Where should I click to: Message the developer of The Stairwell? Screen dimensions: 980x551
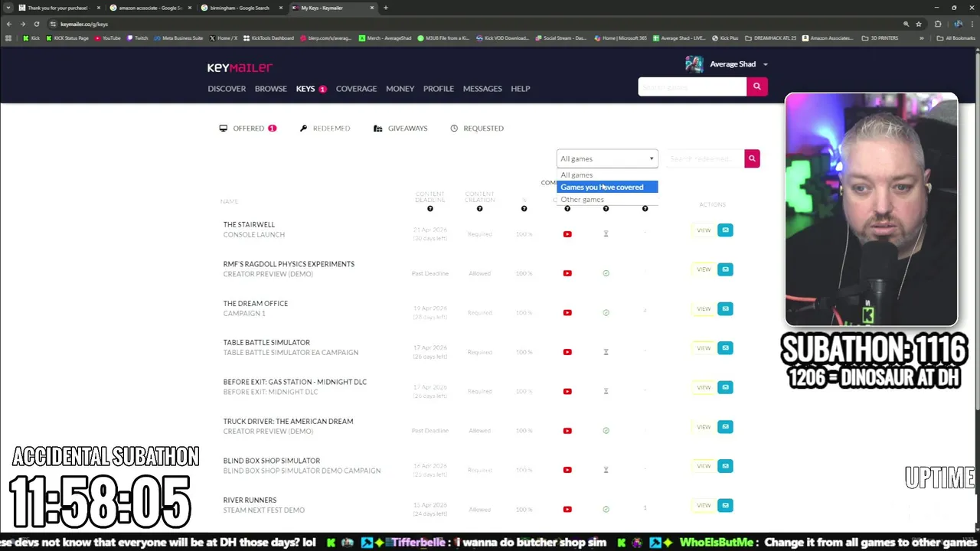(x=725, y=230)
